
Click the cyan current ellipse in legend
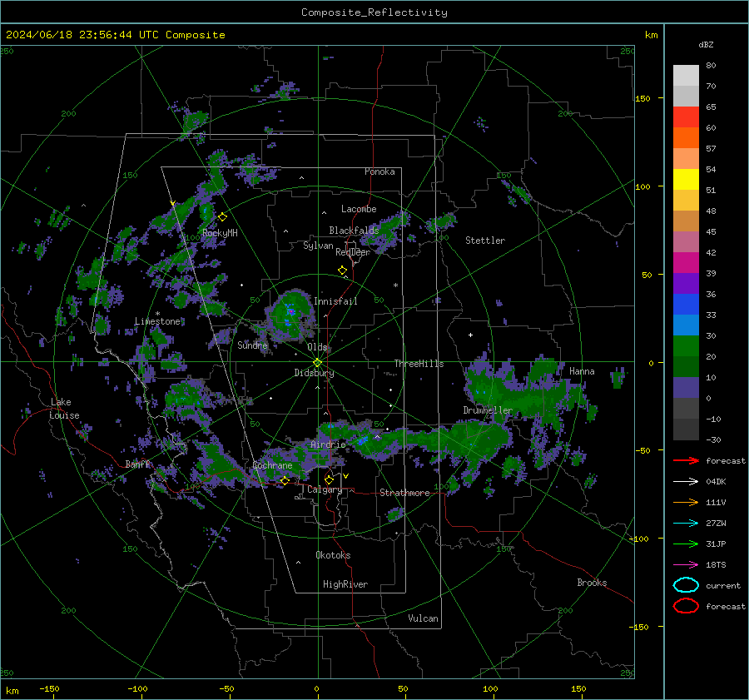pyautogui.click(x=686, y=585)
